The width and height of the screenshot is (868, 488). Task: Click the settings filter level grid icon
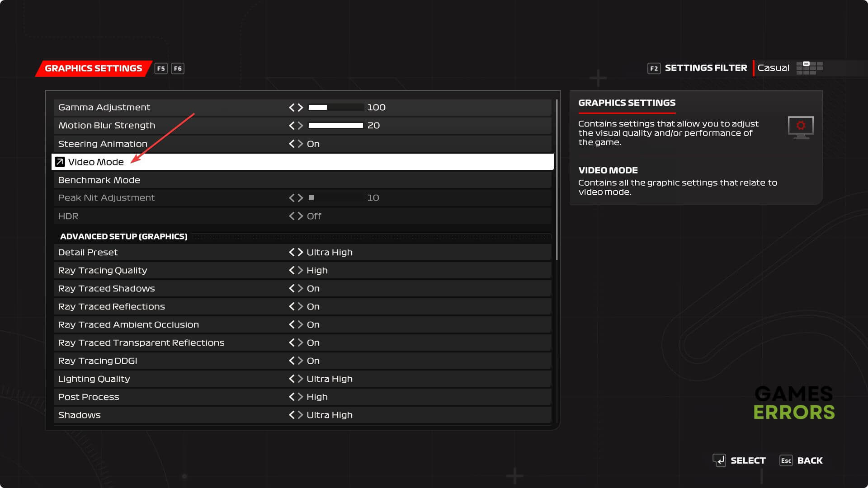click(x=809, y=68)
